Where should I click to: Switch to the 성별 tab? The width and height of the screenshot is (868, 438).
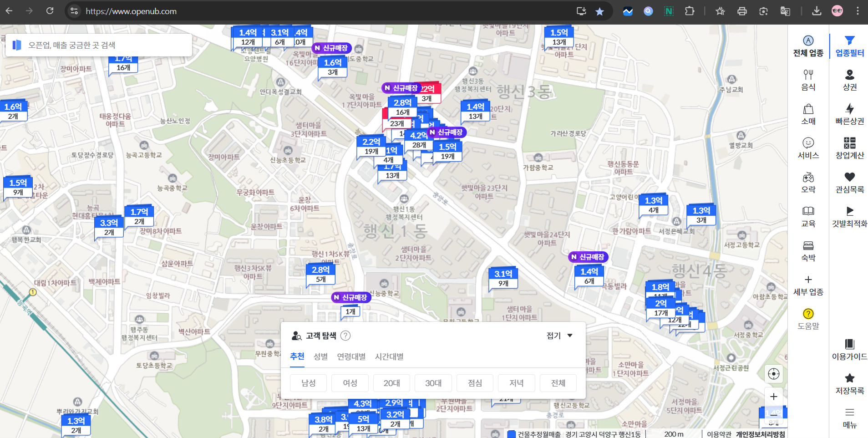pos(320,357)
